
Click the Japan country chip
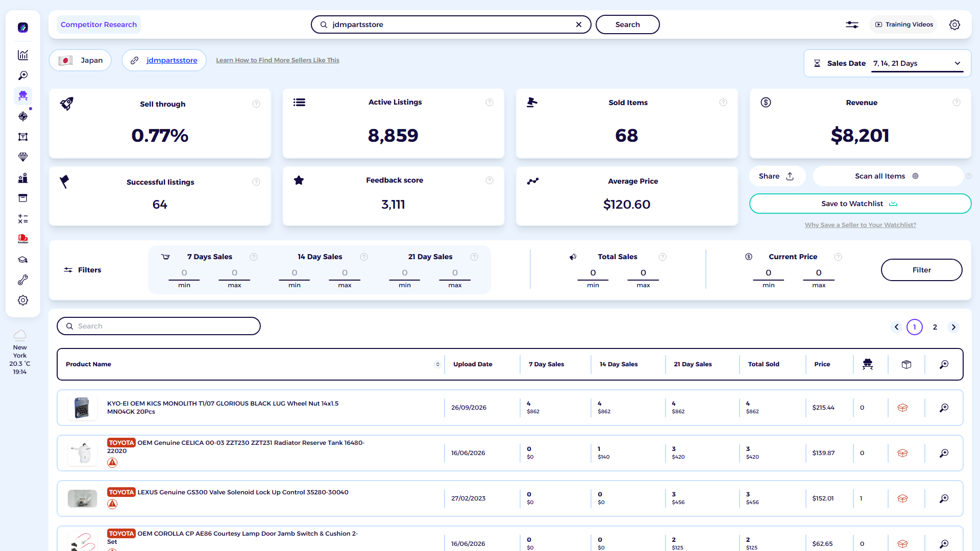coord(81,60)
